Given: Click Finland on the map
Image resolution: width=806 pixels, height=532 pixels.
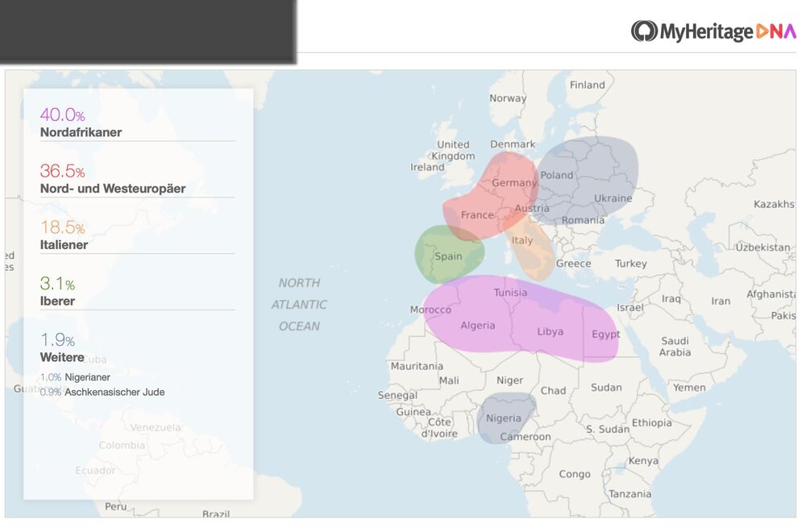Looking at the screenshot, I should pyautogui.click(x=587, y=85).
